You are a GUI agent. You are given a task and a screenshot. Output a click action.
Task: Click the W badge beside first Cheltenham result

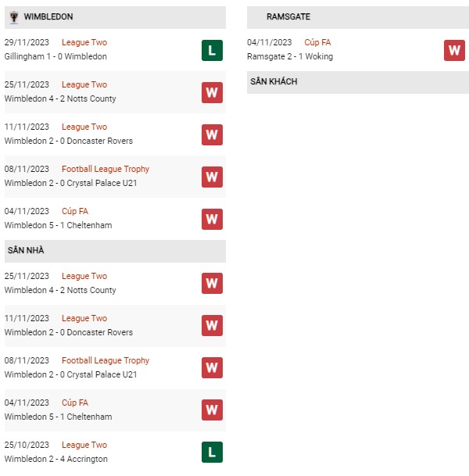pyautogui.click(x=212, y=219)
